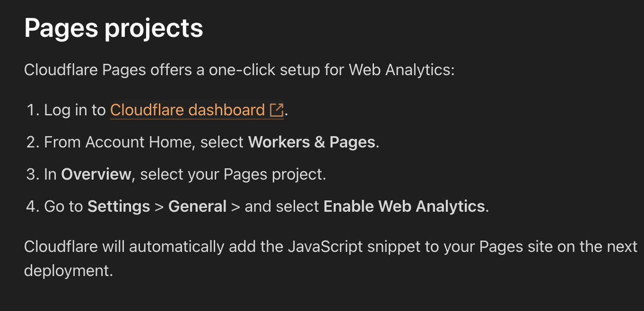Click the Pages projects heading
The image size is (644, 311).
click(x=113, y=28)
